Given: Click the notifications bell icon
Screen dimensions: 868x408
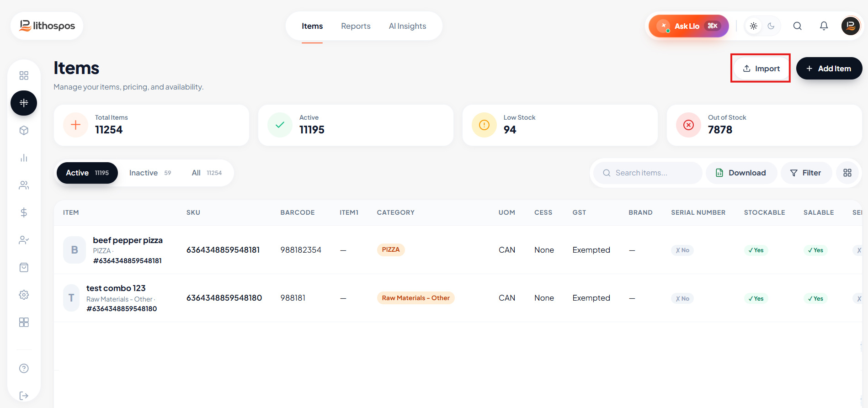Looking at the screenshot, I should click(x=824, y=26).
